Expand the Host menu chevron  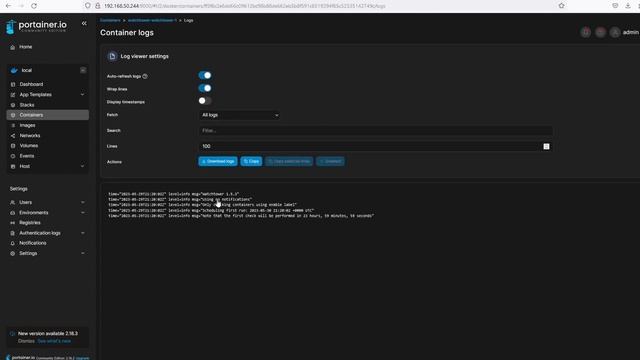pyautogui.click(x=82, y=166)
